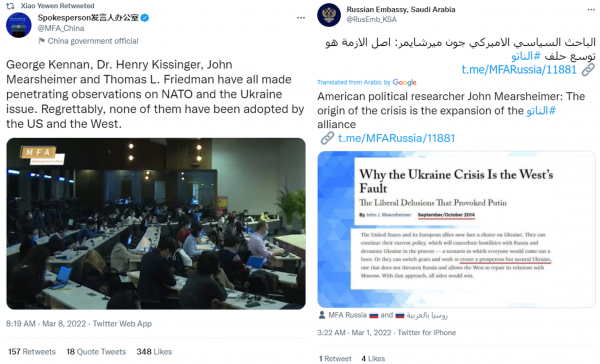Image resolution: width=600 pixels, height=364 pixels.
Task: Click the chain icon next to Arabic t.me link
Action: pyautogui.click(x=589, y=70)
